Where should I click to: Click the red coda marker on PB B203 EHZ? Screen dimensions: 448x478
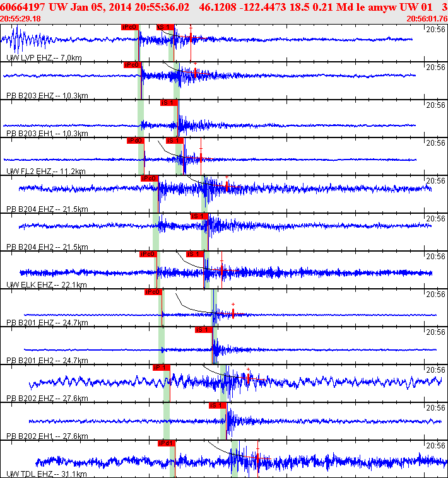(x=195, y=73)
